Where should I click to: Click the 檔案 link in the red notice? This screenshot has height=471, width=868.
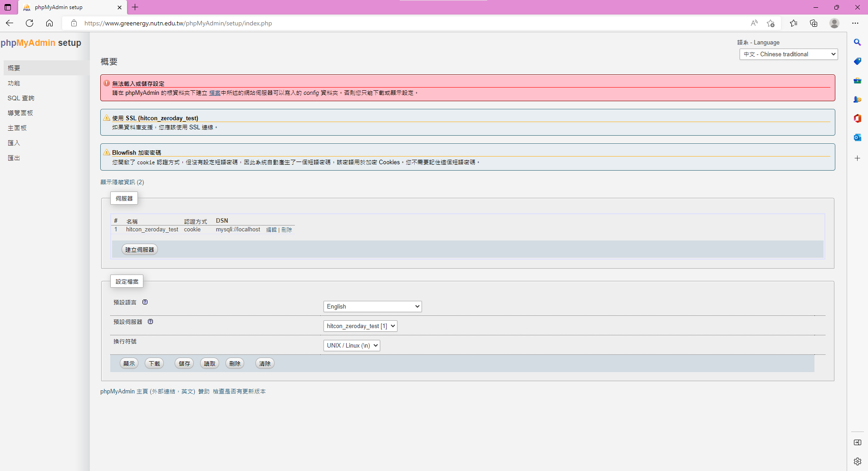coord(215,93)
